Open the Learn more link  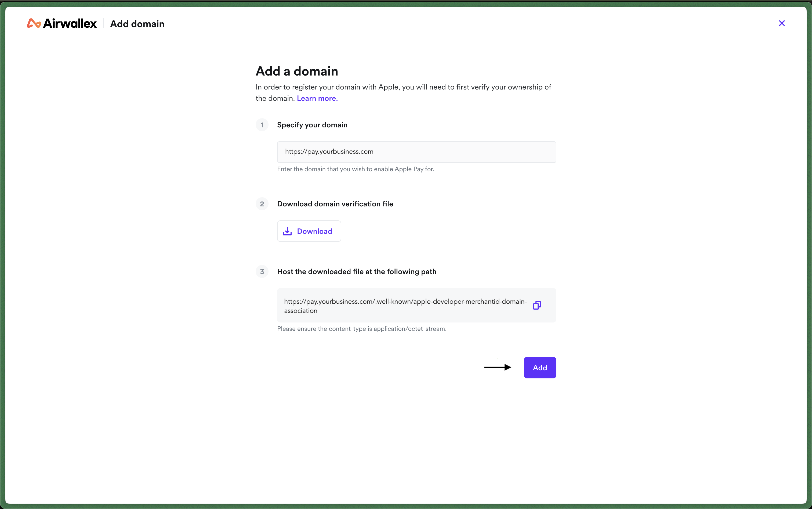pos(317,98)
